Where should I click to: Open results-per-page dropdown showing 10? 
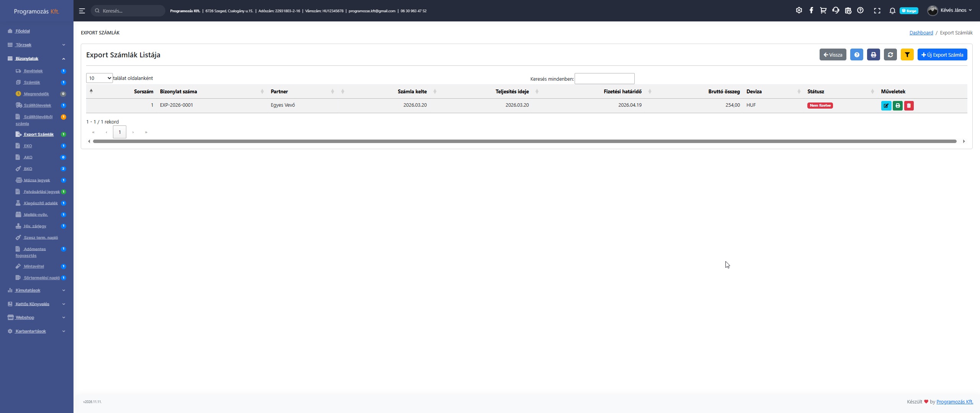(x=99, y=78)
